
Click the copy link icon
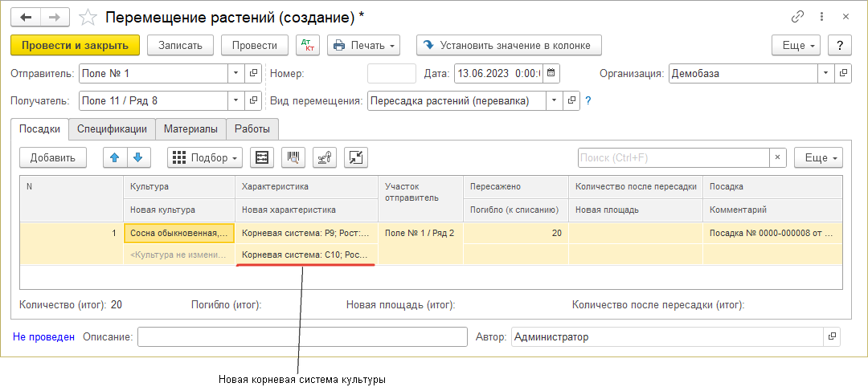point(798,17)
